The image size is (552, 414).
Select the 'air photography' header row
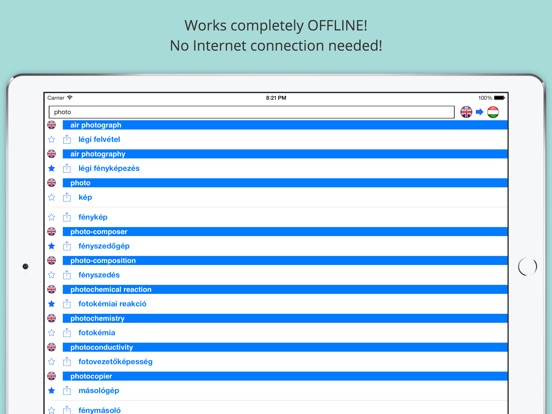pos(285,154)
